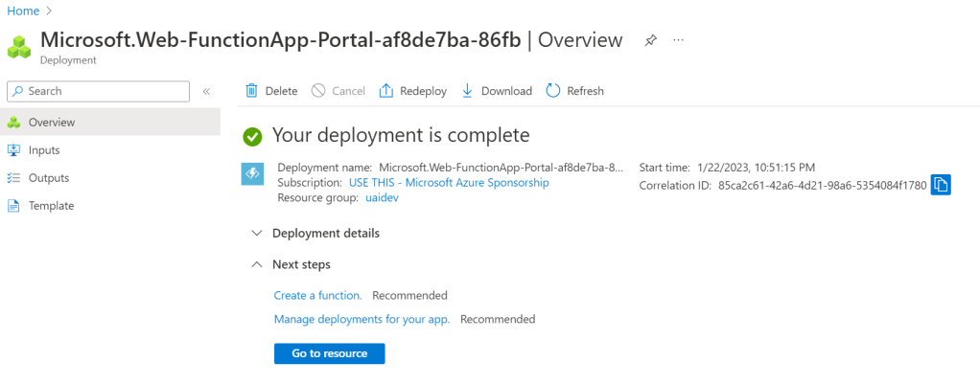Select the Template menu item
Viewport: 980px width, 385px height.
(51, 206)
